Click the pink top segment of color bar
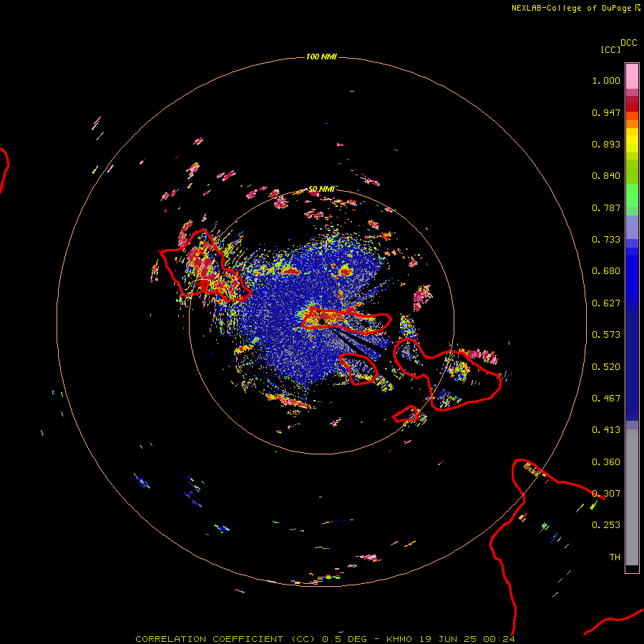The image size is (644, 644). click(632, 76)
